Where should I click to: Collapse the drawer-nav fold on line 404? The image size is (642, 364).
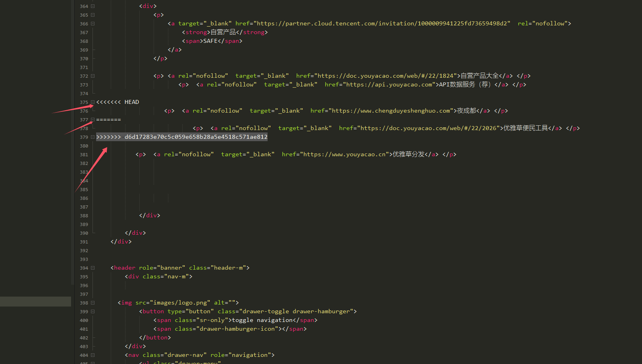[92, 355]
